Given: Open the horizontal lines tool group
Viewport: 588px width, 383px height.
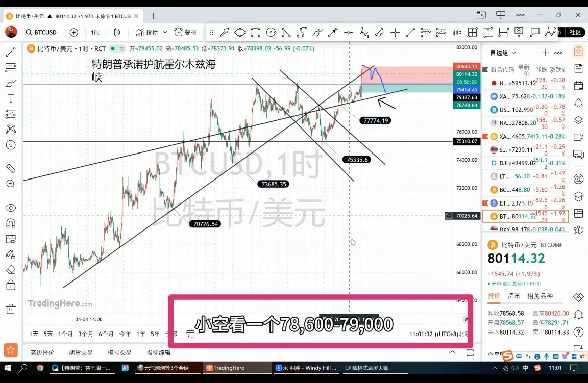Looking at the screenshot, I should 11,67.
